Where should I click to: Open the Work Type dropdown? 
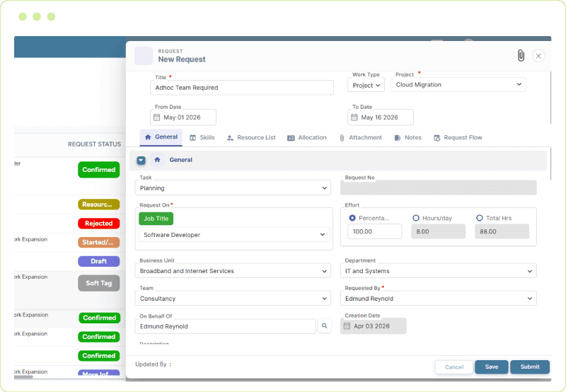(x=366, y=85)
